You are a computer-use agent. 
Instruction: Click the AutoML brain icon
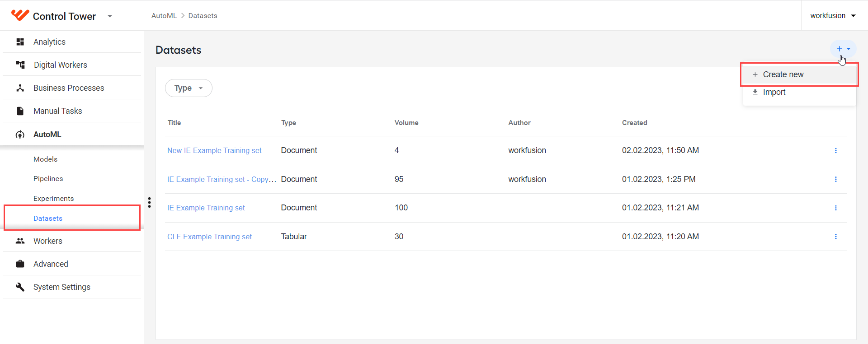(20, 135)
